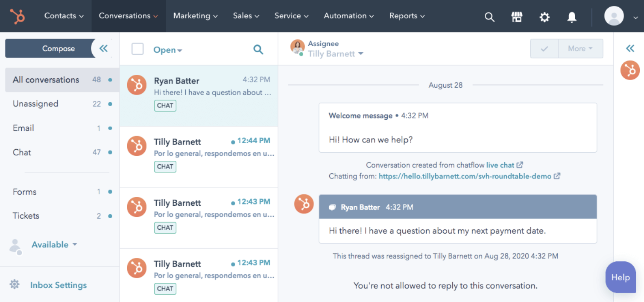Mark conversation closed with checkmark button
Screen dimensions: 644x302
coord(544,49)
